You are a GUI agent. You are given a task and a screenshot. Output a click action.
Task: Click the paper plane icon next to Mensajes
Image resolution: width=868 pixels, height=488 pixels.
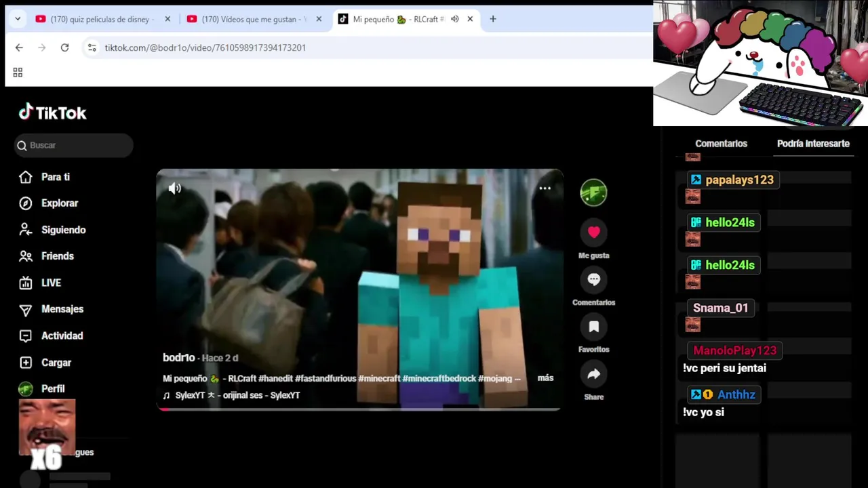26,310
